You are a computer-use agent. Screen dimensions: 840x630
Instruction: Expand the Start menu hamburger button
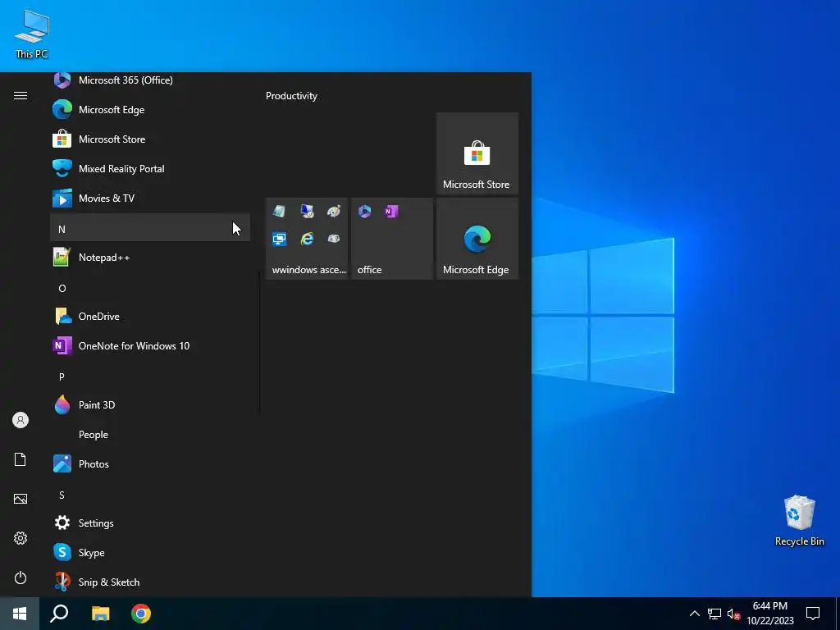[x=21, y=96]
